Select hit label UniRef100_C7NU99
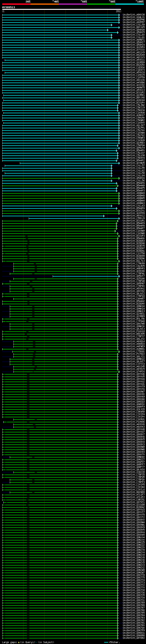This screenshot has height=644, width=146. pyautogui.click(x=134, y=263)
